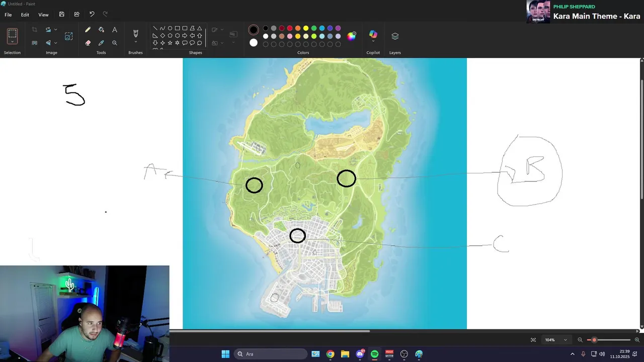Viewport: 644px width, 362px height.
Task: Open the View menu
Action: pos(44,15)
